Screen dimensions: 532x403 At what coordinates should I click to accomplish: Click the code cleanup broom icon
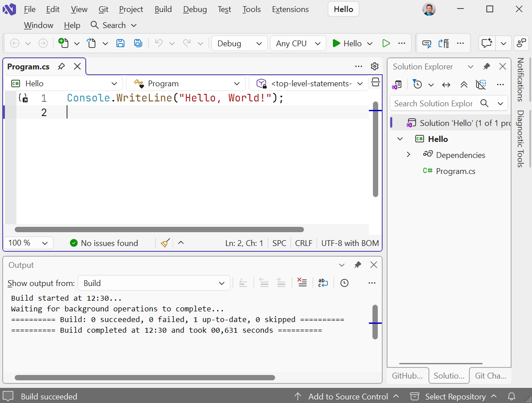[x=165, y=243]
